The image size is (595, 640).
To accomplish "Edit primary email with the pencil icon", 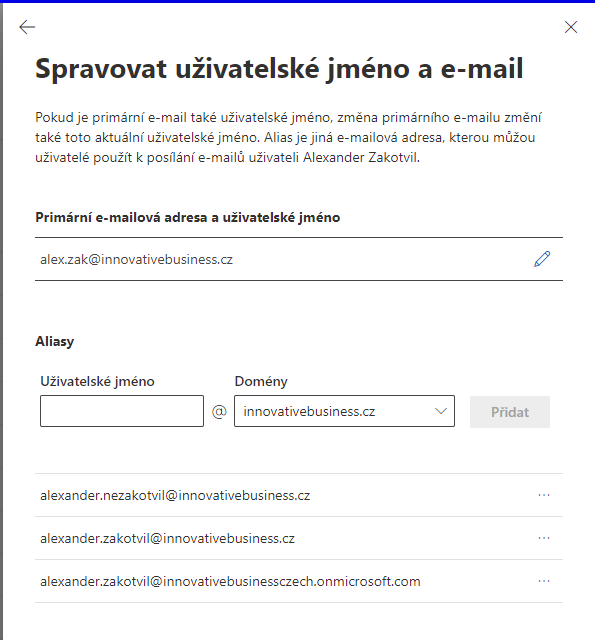I will [542, 259].
